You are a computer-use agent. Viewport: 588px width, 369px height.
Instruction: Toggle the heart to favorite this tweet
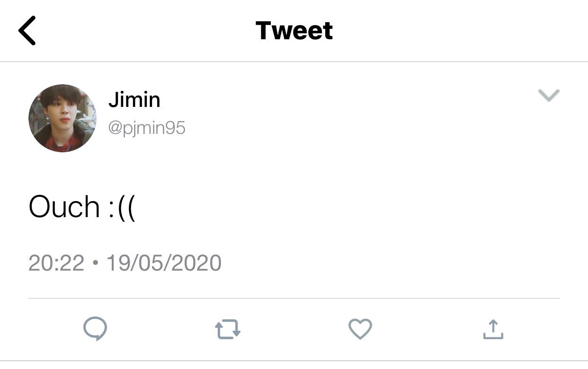pos(360,329)
